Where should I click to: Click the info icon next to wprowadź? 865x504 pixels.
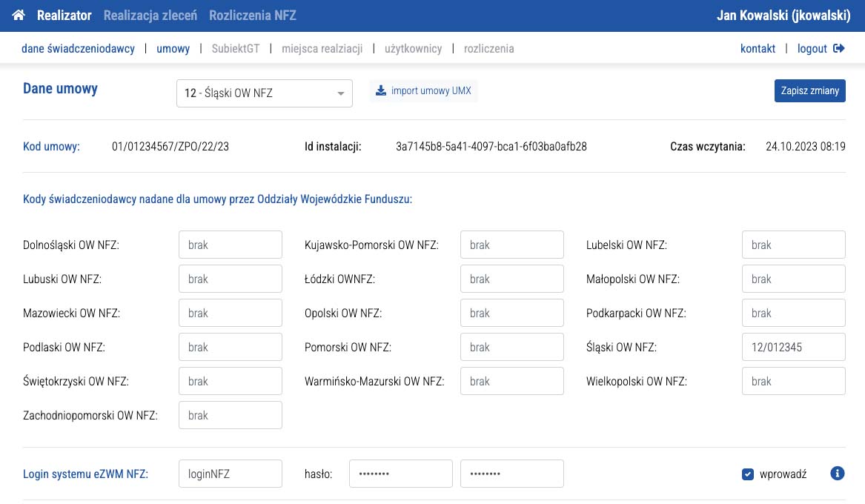coord(838,474)
